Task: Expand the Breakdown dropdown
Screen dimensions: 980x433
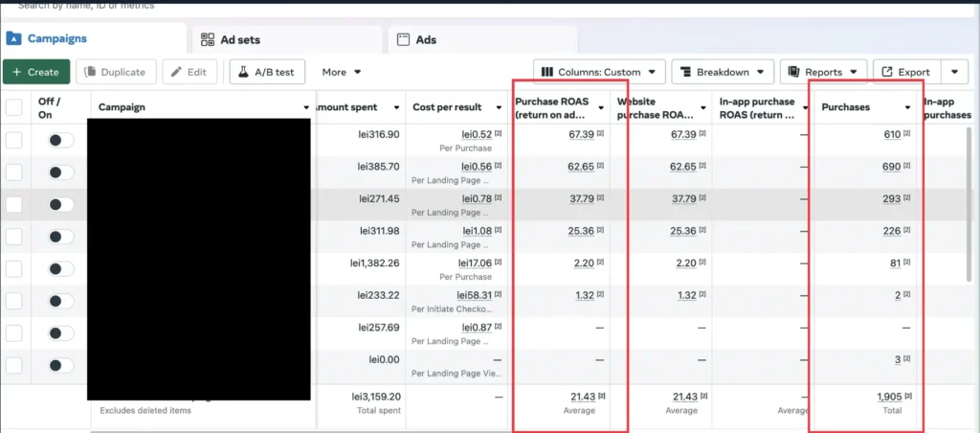Action: tap(723, 72)
